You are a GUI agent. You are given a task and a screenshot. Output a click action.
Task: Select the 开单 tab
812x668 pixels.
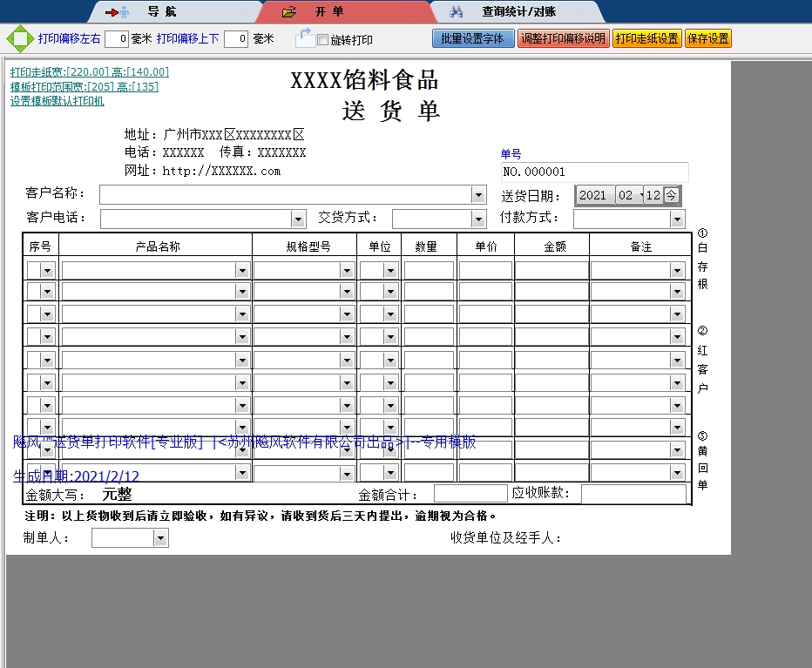[328, 12]
